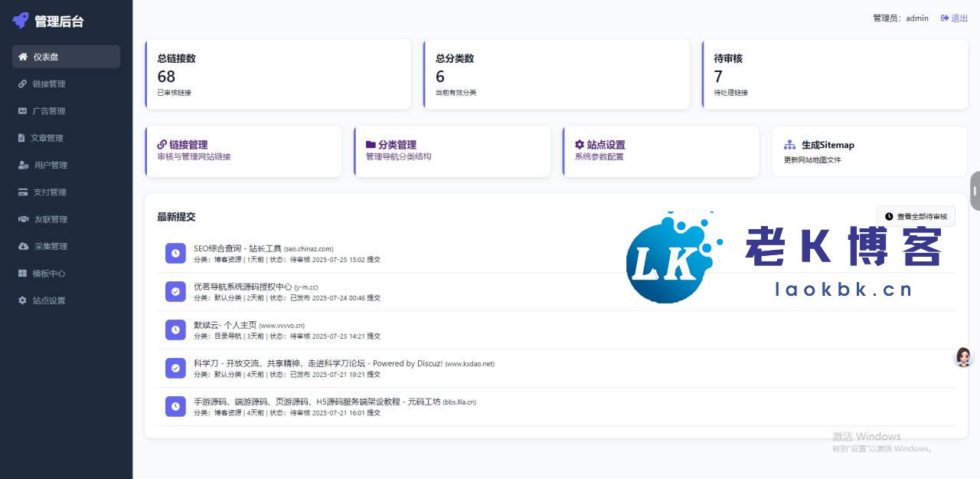This screenshot has height=479, width=980.
Task: Open the 分类管理 quick action card
Action: point(452,151)
